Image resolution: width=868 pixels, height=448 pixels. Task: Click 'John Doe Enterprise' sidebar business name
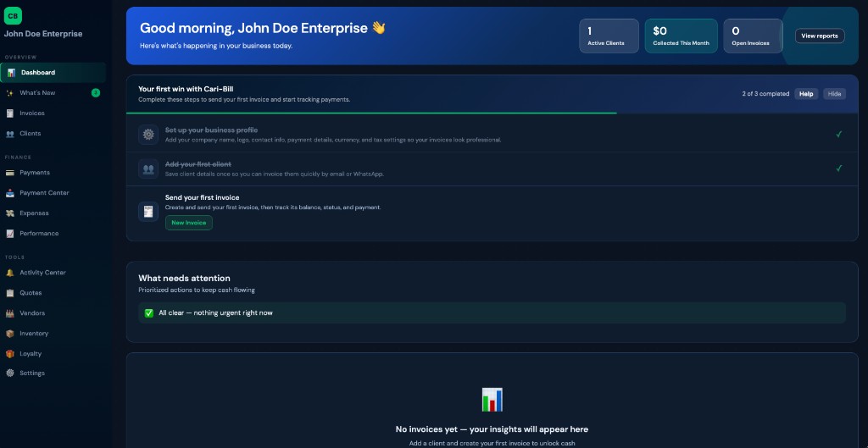pos(43,34)
